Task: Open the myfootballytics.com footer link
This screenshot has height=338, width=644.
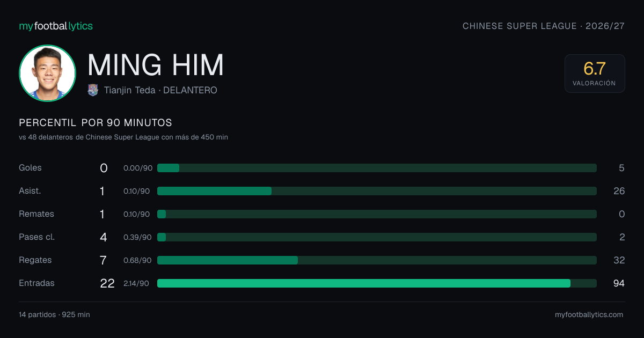Action: click(x=589, y=314)
